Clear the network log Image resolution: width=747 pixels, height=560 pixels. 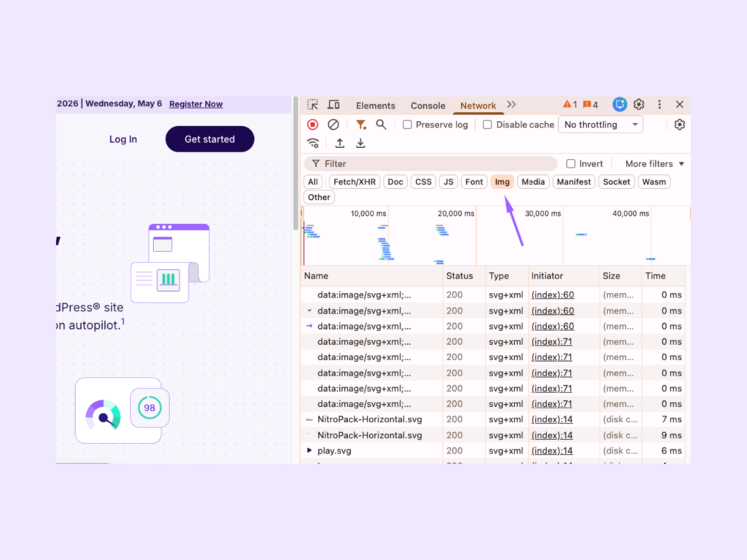[x=333, y=125]
